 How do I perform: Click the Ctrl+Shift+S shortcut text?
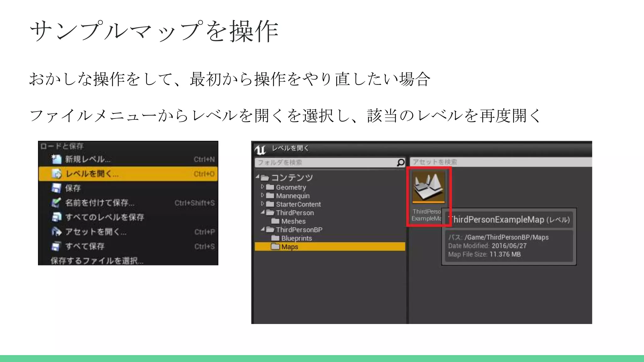195,203
